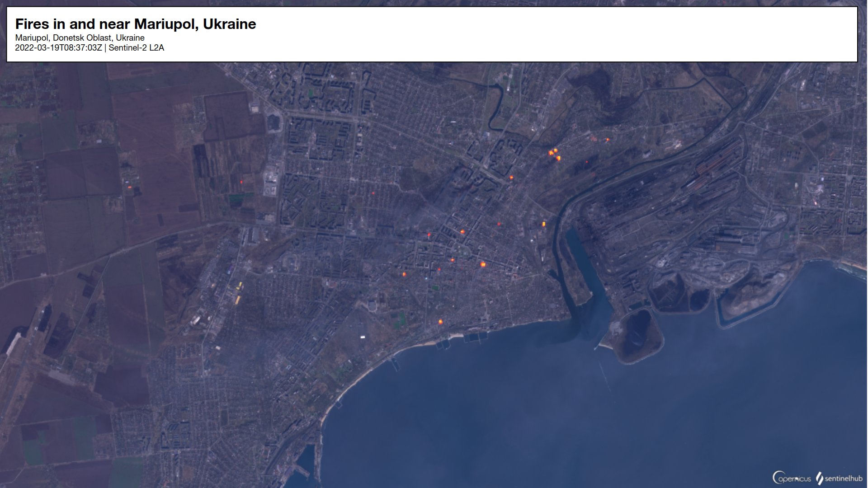Click the title "Fires in and near Mariupol, Ukraine"
Image resolution: width=868 pixels, height=488 pixels.
point(136,24)
